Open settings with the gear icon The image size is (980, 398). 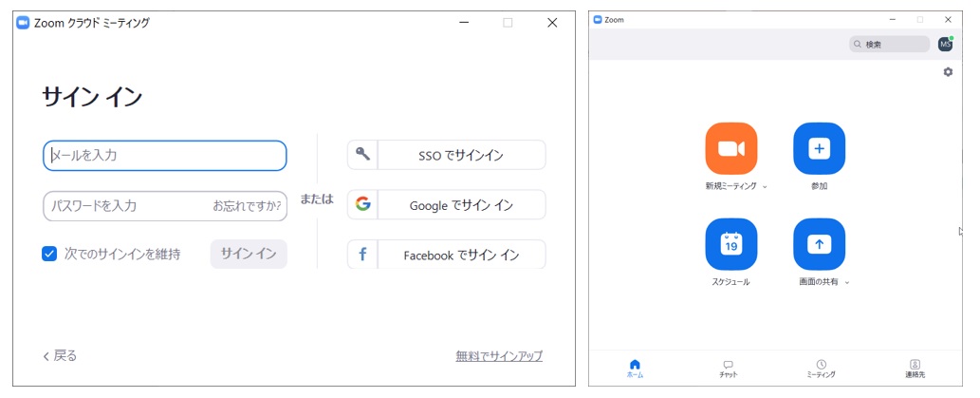[x=947, y=72]
